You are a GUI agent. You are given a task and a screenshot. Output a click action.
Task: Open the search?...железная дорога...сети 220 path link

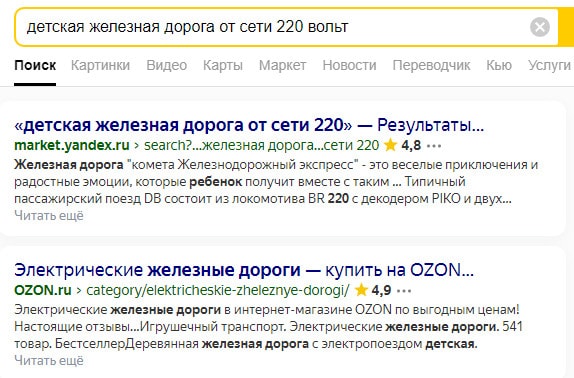261,145
